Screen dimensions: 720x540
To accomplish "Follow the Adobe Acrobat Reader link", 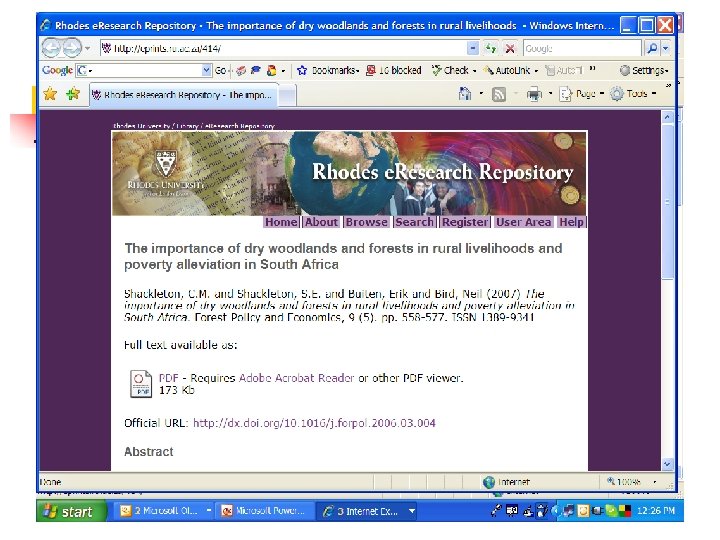I will click(297, 378).
